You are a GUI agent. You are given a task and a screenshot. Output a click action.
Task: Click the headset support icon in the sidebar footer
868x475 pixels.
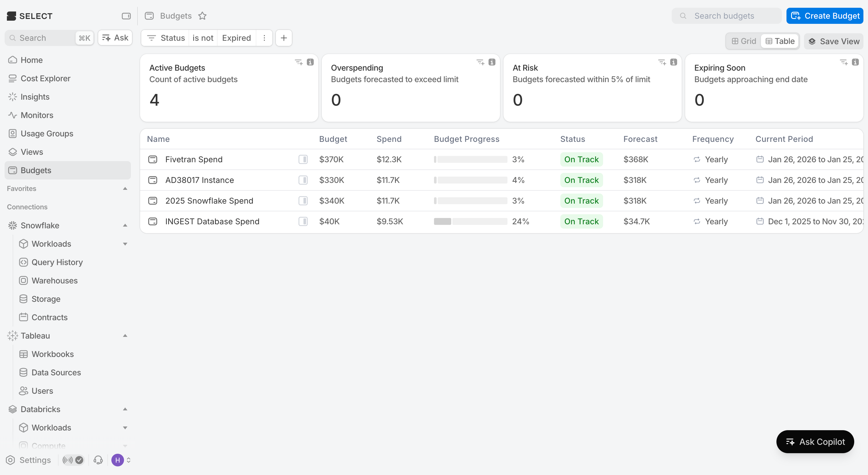click(x=98, y=460)
